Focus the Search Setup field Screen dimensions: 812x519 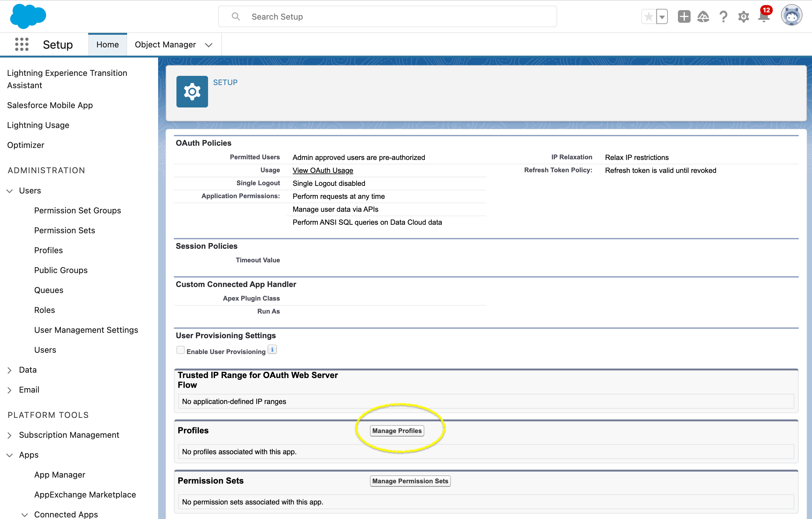click(387, 16)
